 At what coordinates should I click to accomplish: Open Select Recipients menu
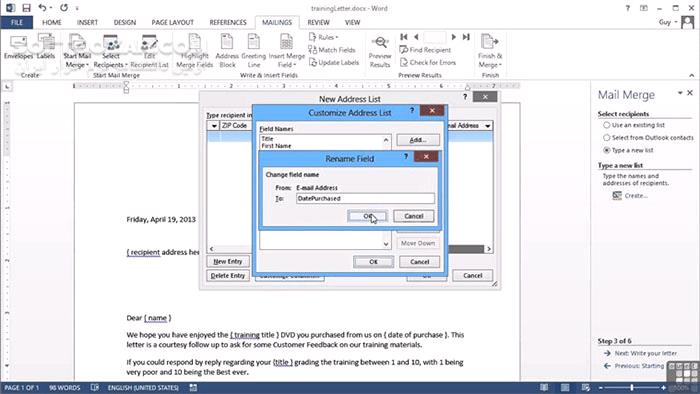pyautogui.click(x=111, y=52)
